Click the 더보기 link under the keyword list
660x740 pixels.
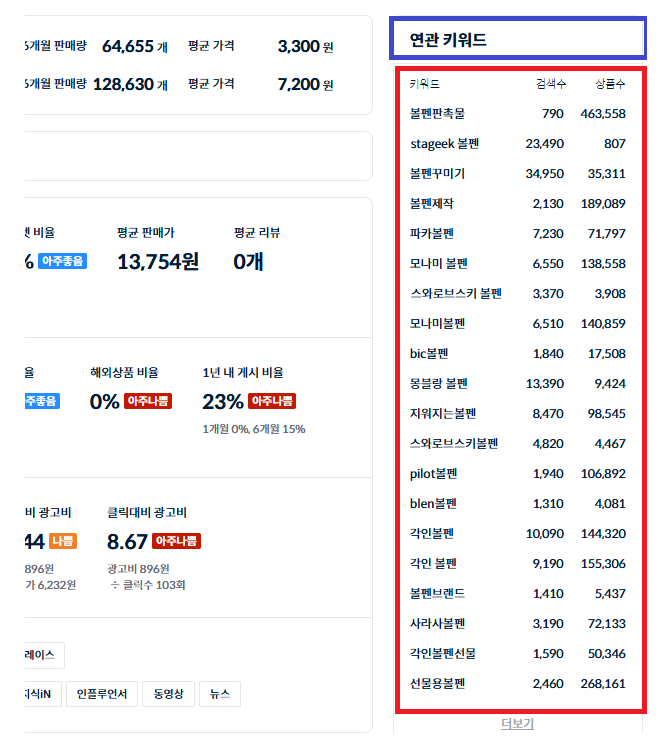pos(517,723)
